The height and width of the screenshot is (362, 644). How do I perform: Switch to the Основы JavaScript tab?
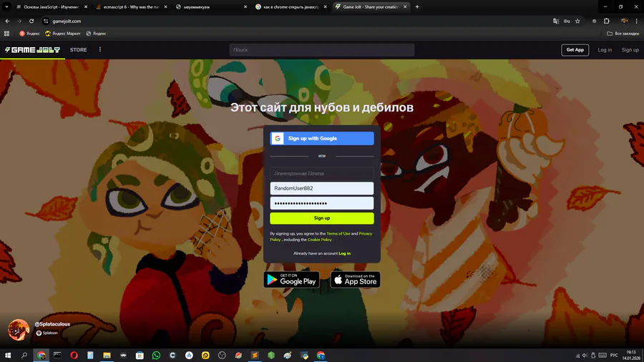pos(52,6)
